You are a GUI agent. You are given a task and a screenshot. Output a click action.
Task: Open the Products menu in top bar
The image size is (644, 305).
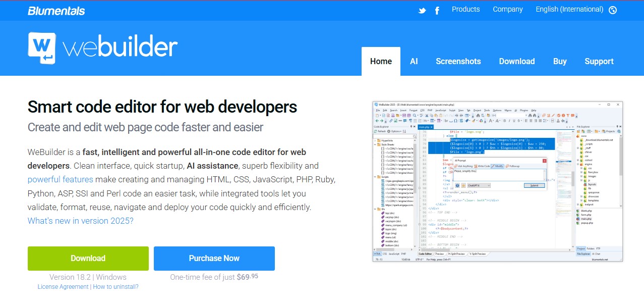point(465,9)
